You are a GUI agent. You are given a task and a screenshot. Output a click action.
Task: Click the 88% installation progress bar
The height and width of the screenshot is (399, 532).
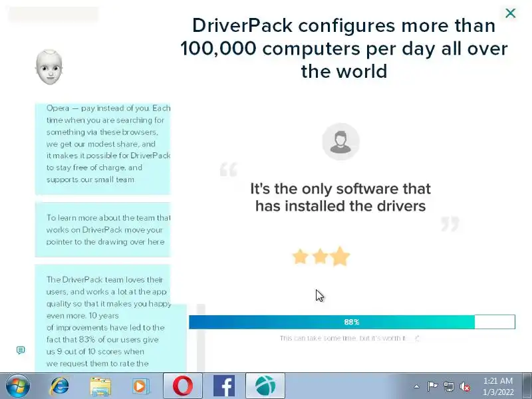pyautogui.click(x=352, y=322)
